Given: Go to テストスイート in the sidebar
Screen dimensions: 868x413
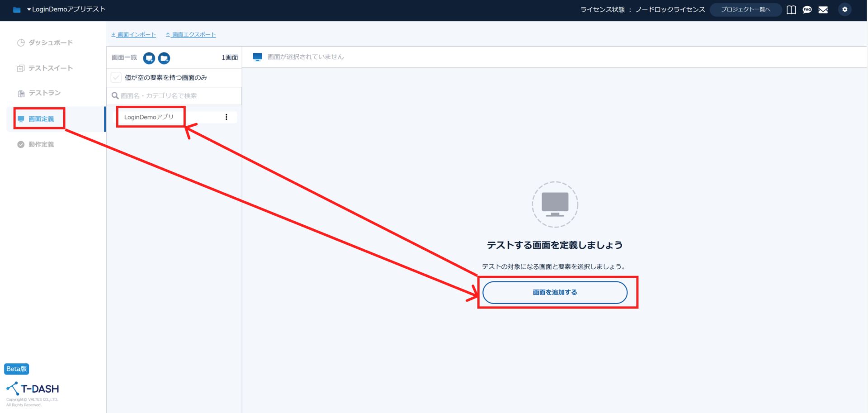Looking at the screenshot, I should (50, 68).
